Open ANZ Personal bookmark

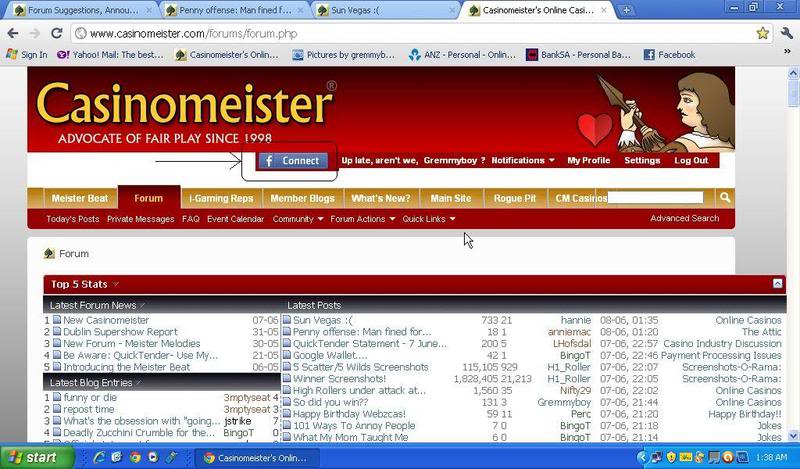tap(462, 55)
